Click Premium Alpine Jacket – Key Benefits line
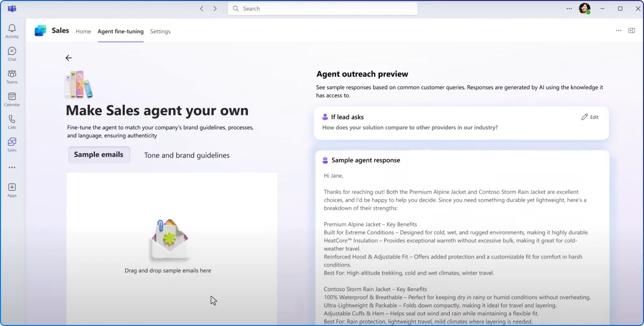Image resolution: width=644 pixels, height=326 pixels. click(x=370, y=224)
